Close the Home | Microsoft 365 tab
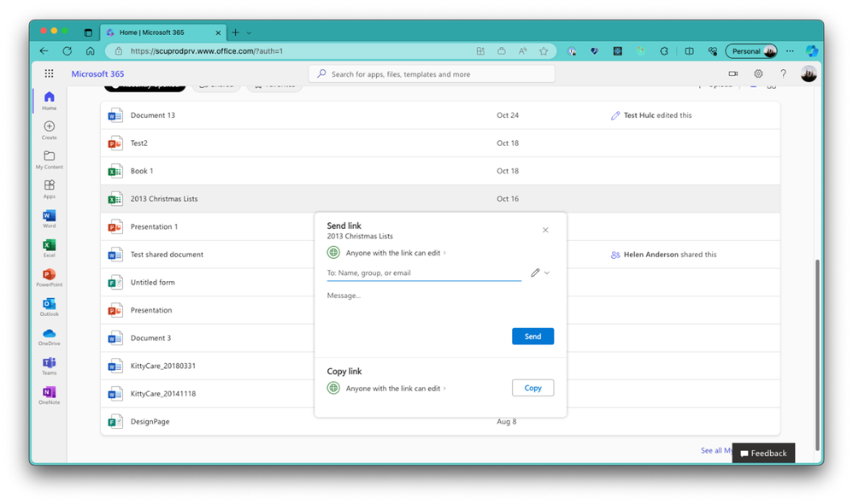This screenshot has width=853, height=504. pyautogui.click(x=218, y=32)
